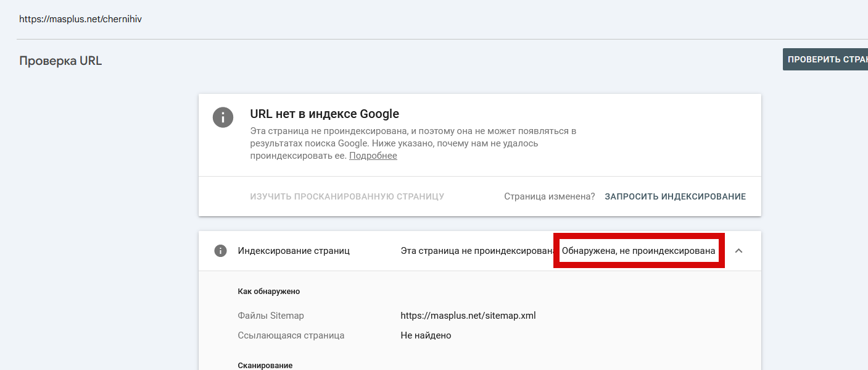The height and width of the screenshot is (370, 868).
Task: Click the "URL нет в индексе Google" title
Action: click(x=324, y=114)
